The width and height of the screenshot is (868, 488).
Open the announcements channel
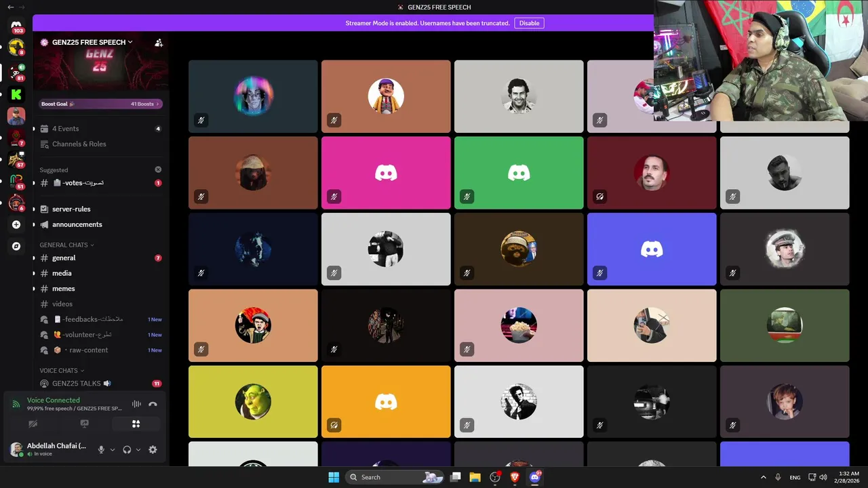[100, 224]
